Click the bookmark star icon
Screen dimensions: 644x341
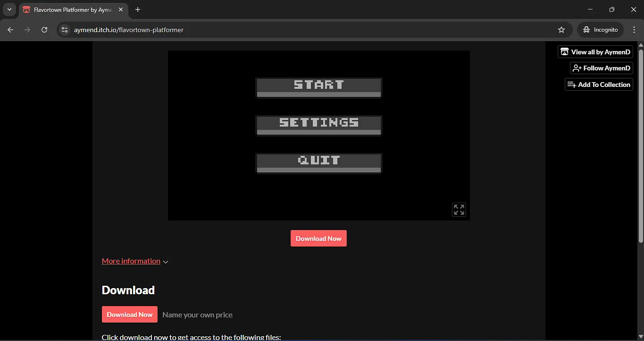561,30
